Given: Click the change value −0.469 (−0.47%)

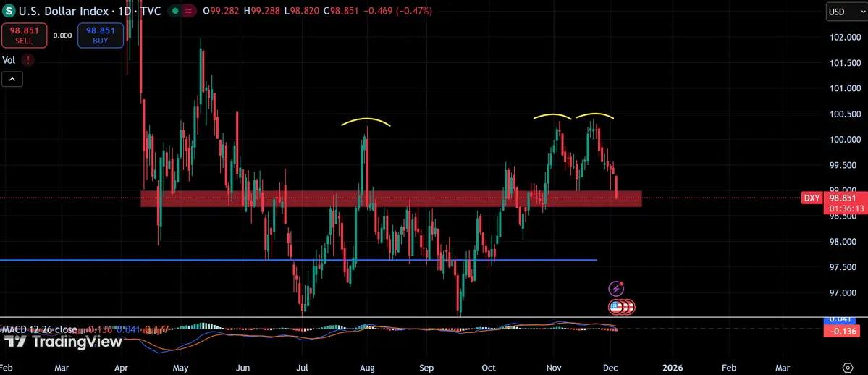Looking at the screenshot, I should (398, 11).
